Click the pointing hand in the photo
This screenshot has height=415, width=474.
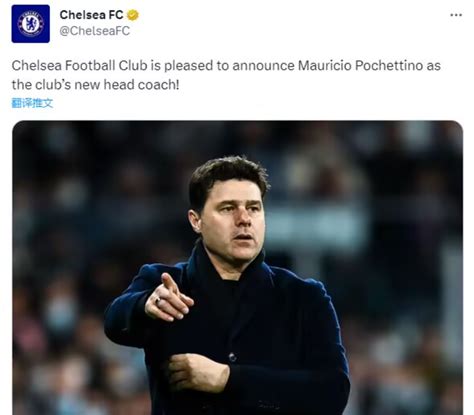[x=169, y=298]
